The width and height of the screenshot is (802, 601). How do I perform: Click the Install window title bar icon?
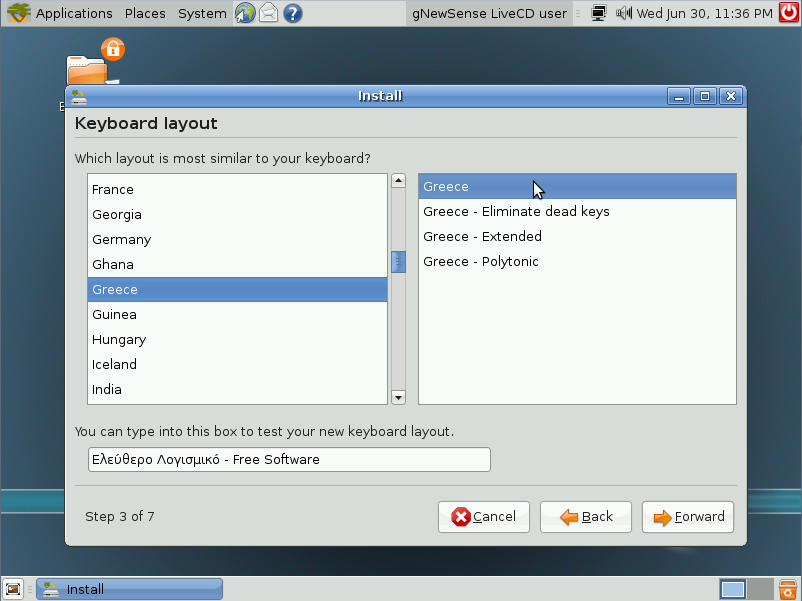(79, 96)
